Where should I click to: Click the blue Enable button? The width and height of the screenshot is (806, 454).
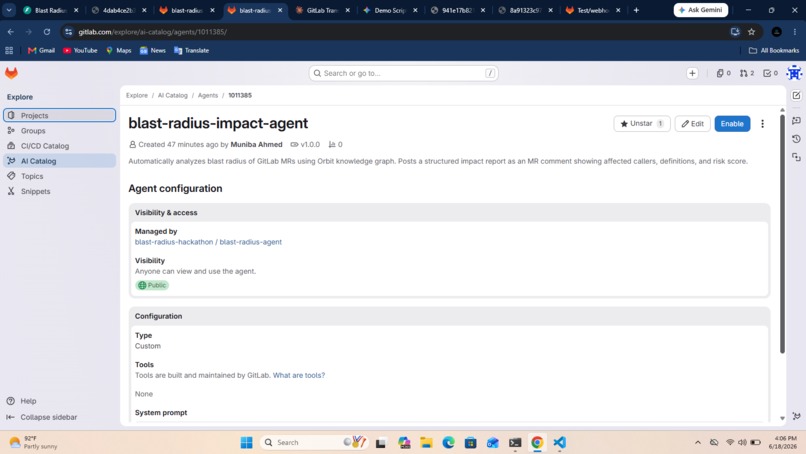732,124
